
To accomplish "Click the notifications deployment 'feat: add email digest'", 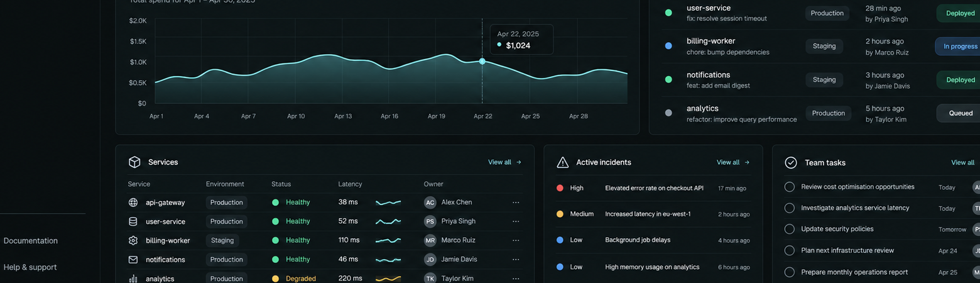I will 718,86.
